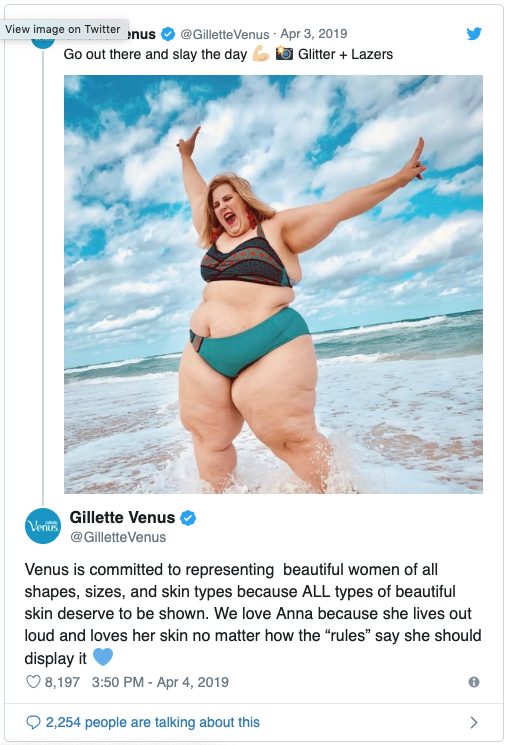Click the speech bubble reply icon
Image resolution: width=507 pixels, height=745 pixels.
click(33, 722)
